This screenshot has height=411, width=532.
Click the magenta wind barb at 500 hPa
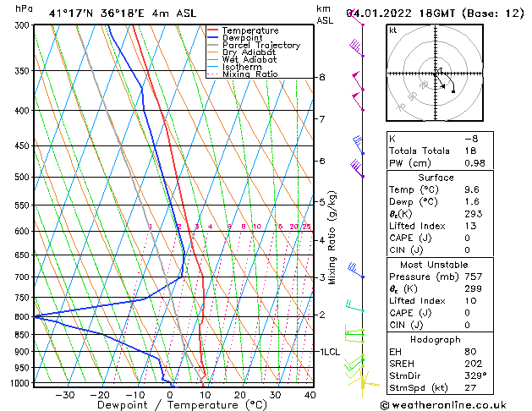357,167
